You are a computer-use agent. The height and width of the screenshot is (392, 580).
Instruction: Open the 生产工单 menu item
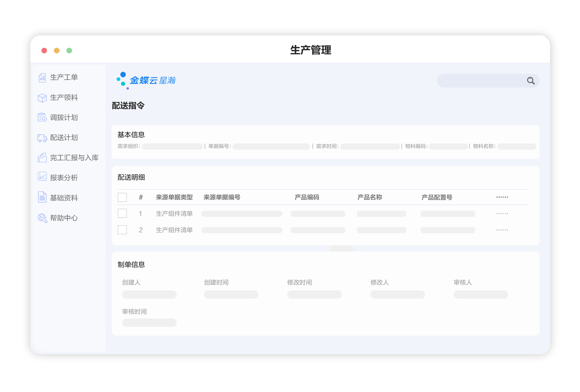(64, 77)
